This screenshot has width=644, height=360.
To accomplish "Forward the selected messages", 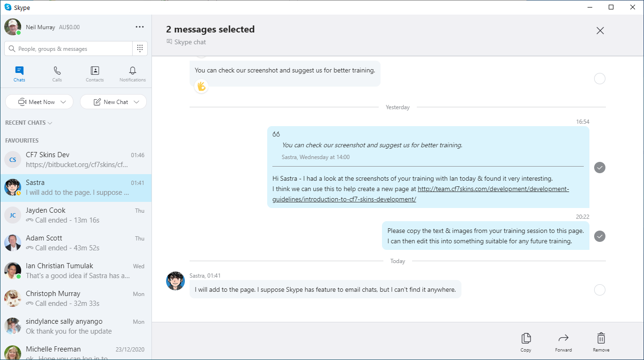I will click(x=563, y=342).
